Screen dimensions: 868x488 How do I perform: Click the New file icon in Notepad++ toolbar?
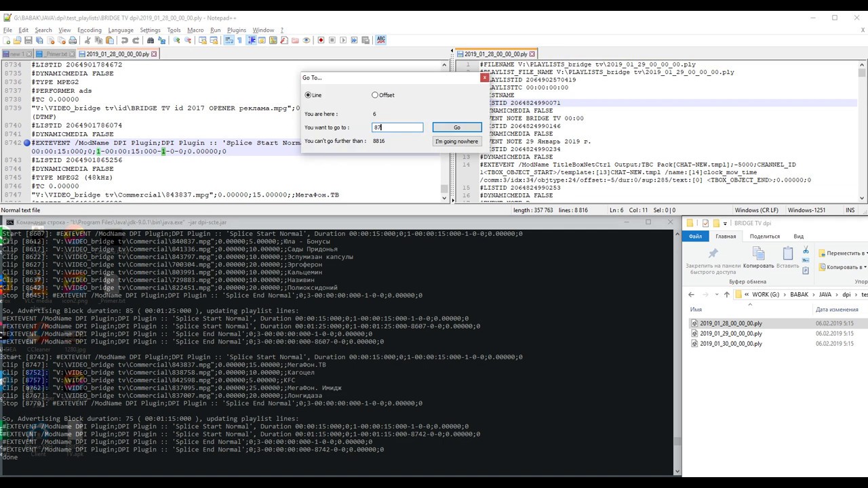click(x=6, y=40)
